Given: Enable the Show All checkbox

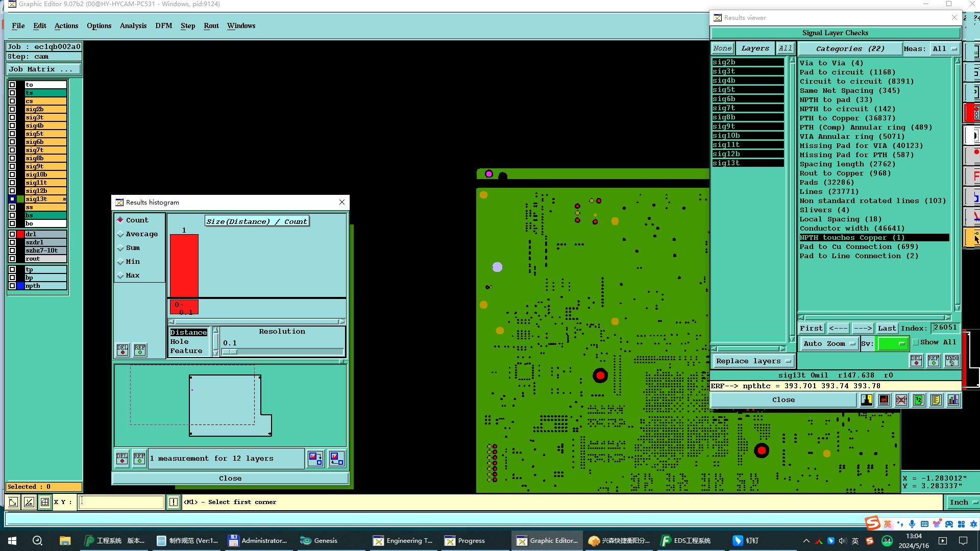Looking at the screenshot, I should coord(916,342).
